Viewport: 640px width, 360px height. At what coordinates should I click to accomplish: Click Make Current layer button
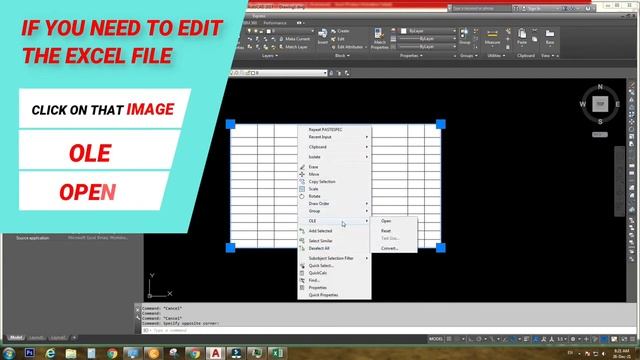pos(294,39)
